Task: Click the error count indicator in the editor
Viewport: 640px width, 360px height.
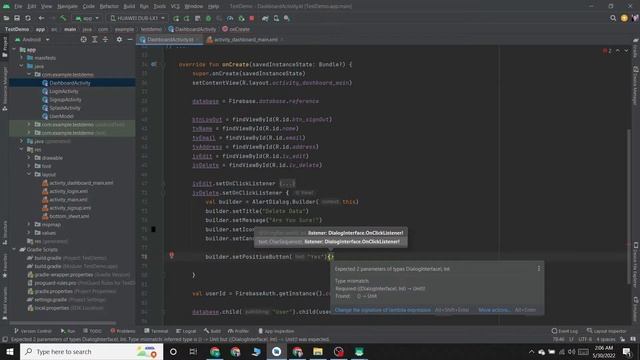Action: [x=607, y=51]
